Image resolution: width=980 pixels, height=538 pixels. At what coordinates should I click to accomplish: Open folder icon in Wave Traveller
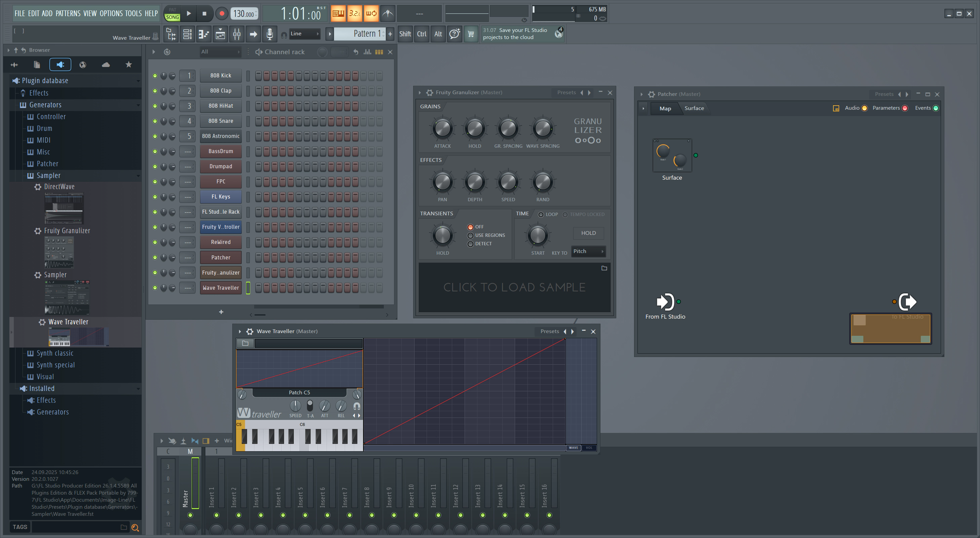coord(245,344)
